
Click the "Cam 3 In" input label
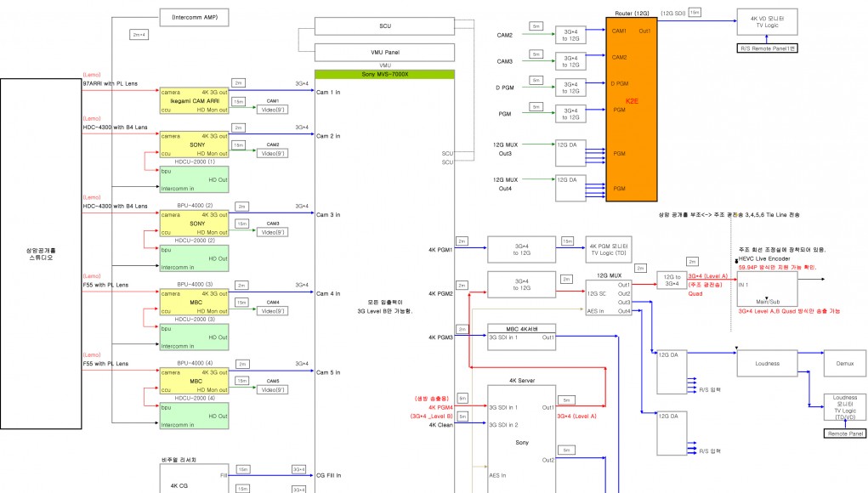point(328,215)
